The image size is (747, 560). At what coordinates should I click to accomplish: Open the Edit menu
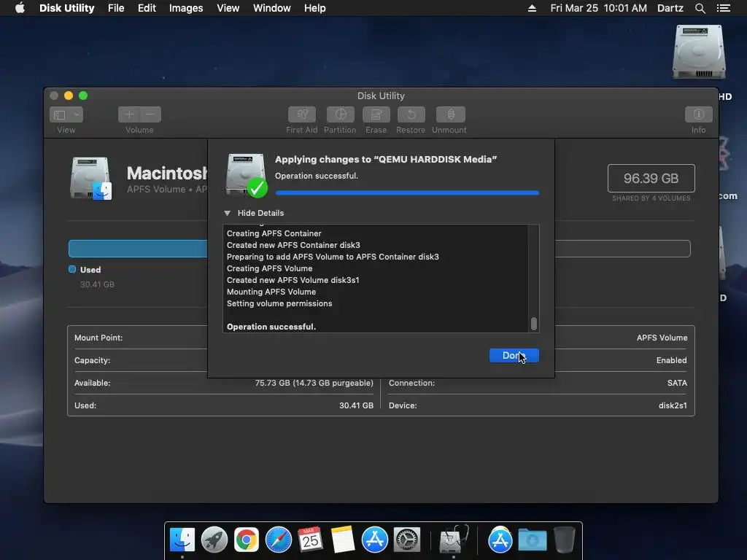(147, 8)
